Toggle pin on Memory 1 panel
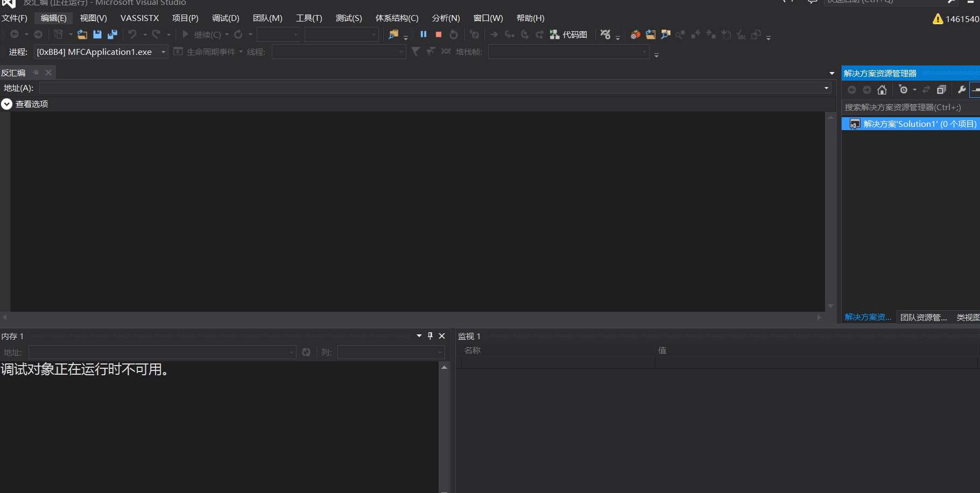Image resolution: width=980 pixels, height=493 pixels. 430,336
